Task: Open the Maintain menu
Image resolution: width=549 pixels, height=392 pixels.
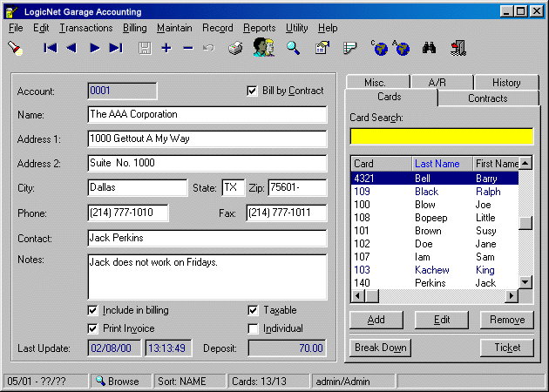Action: (x=174, y=28)
